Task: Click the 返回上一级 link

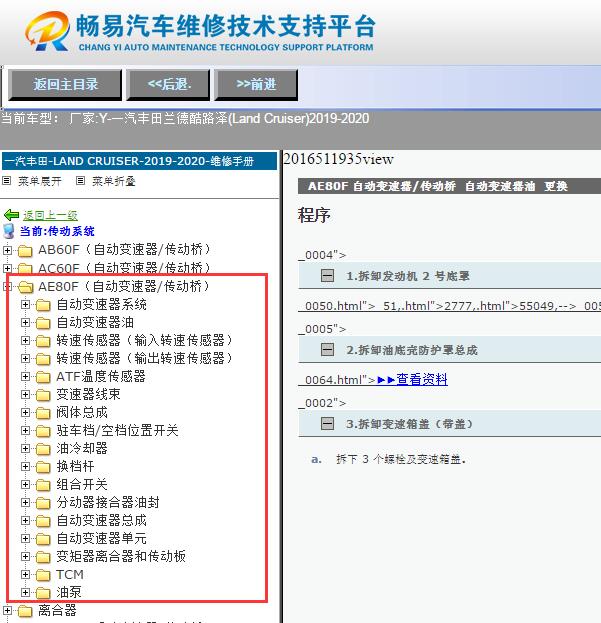Action: pyautogui.click(x=50, y=215)
